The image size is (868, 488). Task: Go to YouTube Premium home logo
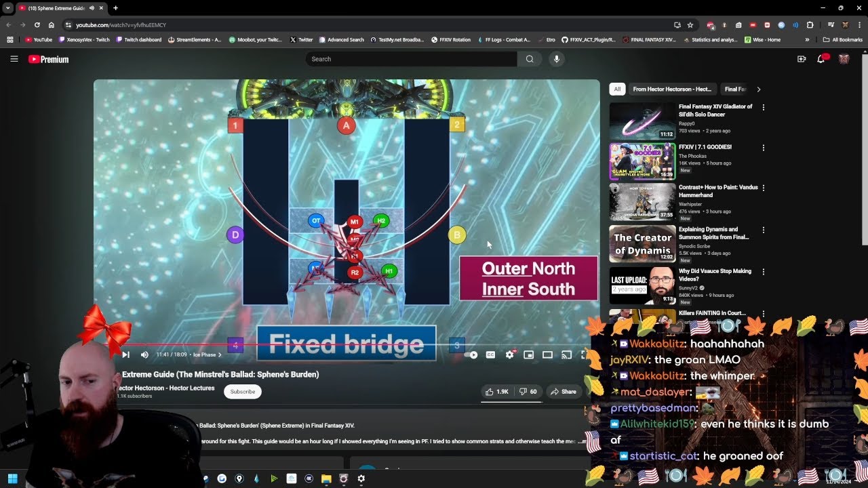pos(48,60)
